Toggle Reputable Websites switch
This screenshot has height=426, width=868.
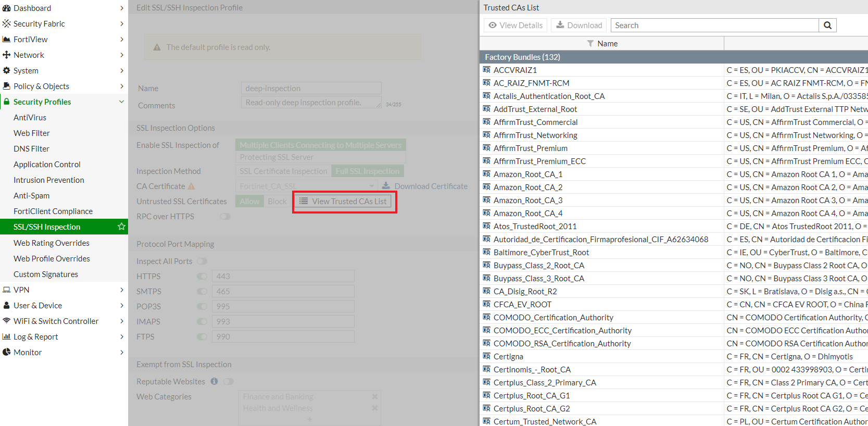(x=229, y=382)
